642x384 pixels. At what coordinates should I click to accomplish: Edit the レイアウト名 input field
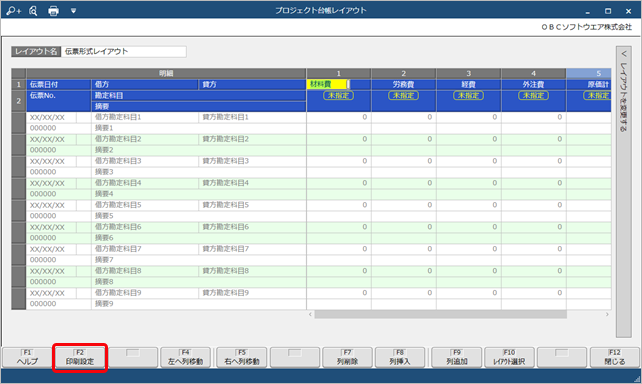point(124,52)
